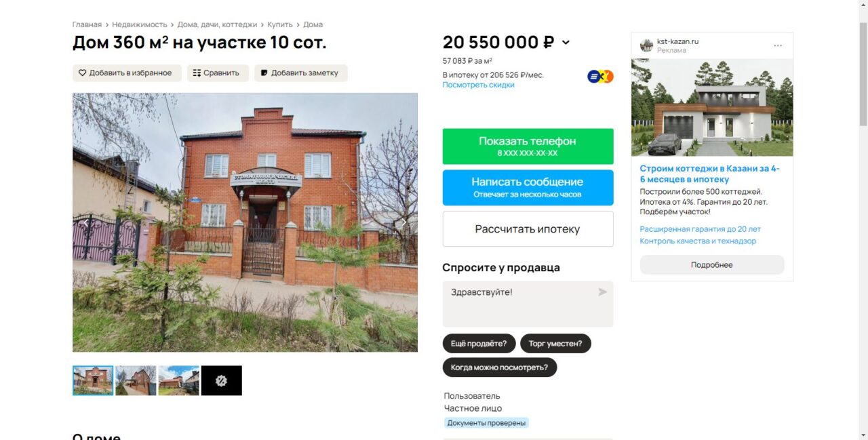The width and height of the screenshot is (868, 440).
Task: Click the heart icon to add to favorites
Action: click(x=82, y=73)
